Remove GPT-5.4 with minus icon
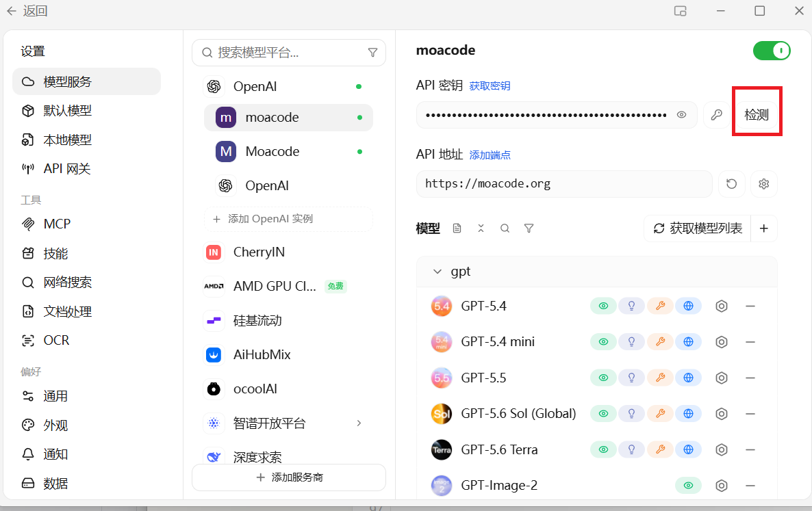This screenshot has height=511, width=812. point(750,306)
